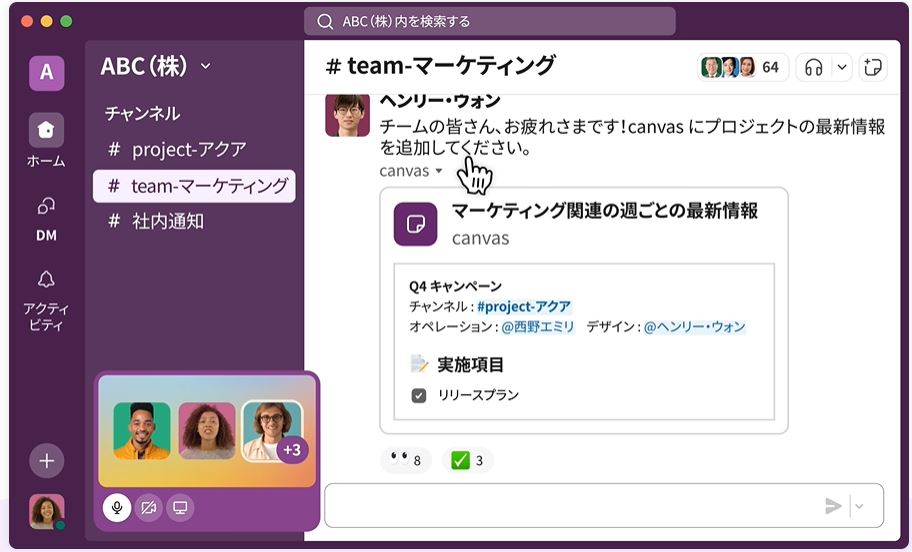
Task: Click the #project-アクア channel link in canvas
Action: pyautogui.click(x=524, y=307)
